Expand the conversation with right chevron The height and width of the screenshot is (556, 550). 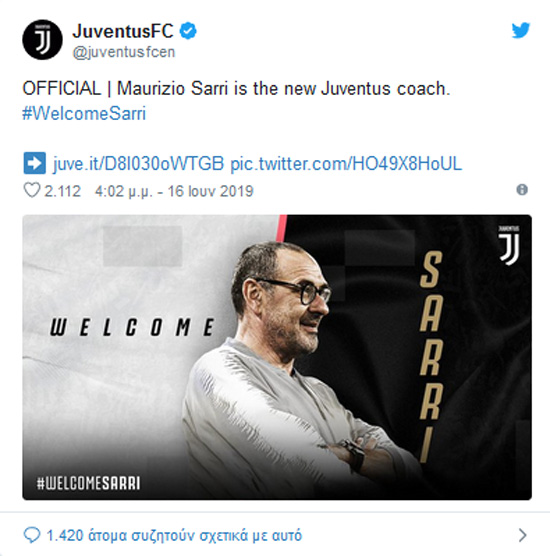point(522,535)
